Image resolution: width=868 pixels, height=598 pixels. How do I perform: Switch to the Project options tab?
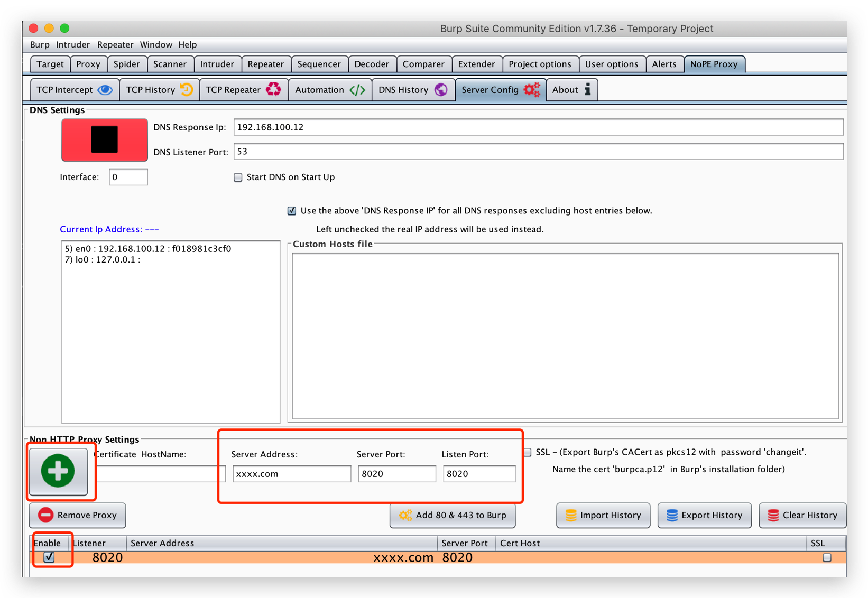click(540, 64)
